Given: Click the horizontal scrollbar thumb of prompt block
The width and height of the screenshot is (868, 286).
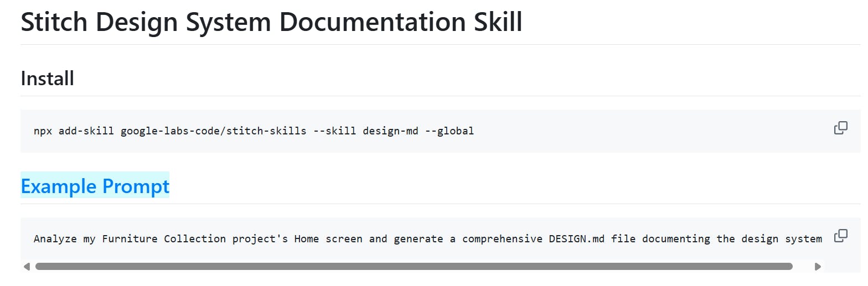Looking at the screenshot, I should (414, 267).
